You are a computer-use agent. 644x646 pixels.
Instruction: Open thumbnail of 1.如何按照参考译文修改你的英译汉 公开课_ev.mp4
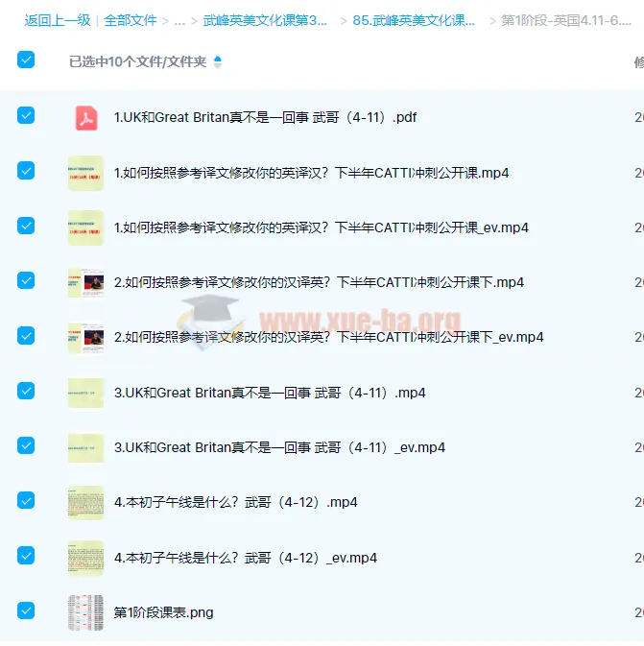tap(85, 227)
